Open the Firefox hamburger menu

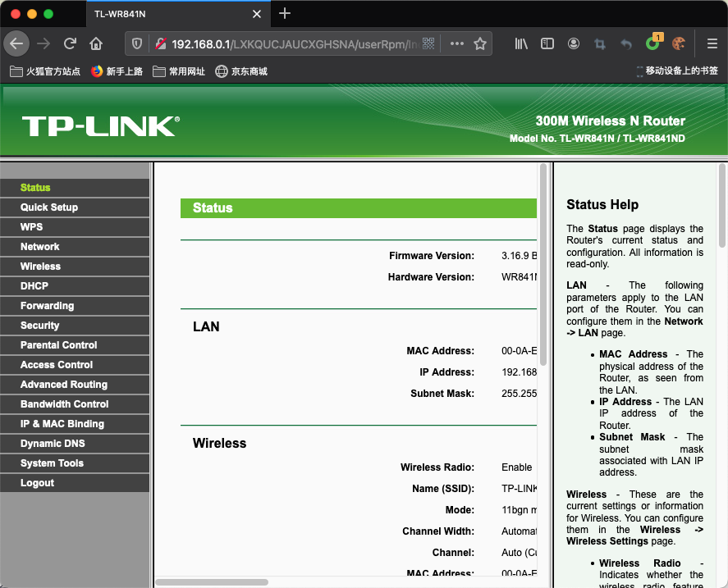tap(711, 43)
